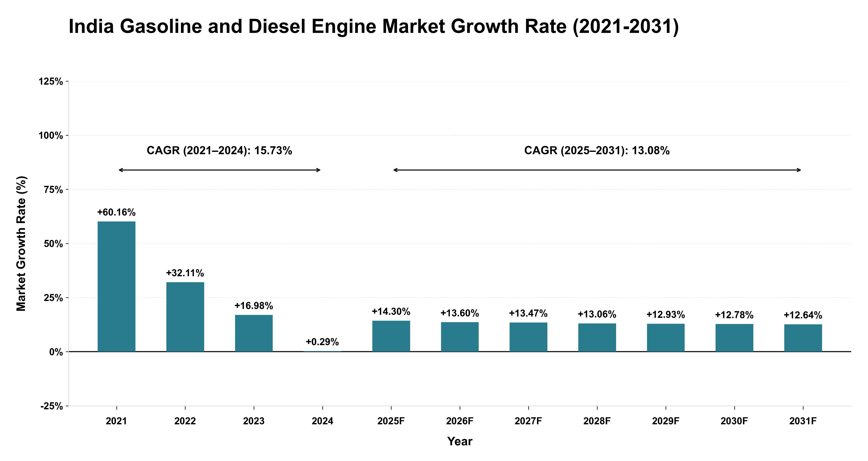
Task: Click the 25% y-axis tick label
Action: pyautogui.click(x=54, y=298)
